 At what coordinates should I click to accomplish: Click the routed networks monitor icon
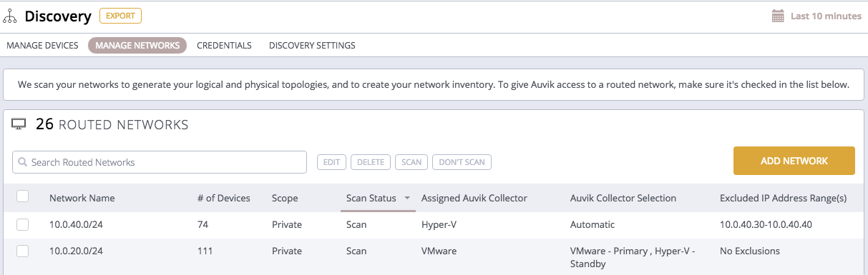click(x=19, y=124)
